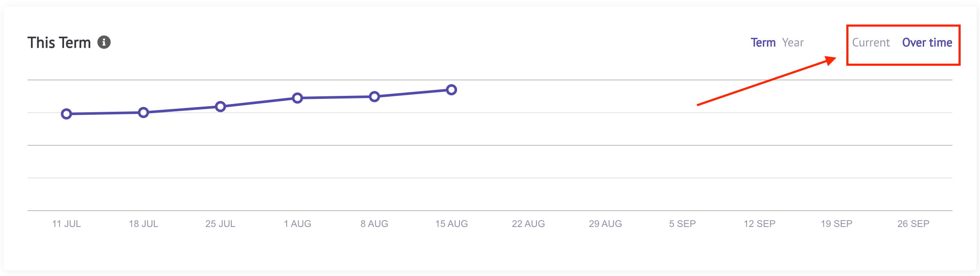Click the 12 SEP axis label

pos(759,224)
